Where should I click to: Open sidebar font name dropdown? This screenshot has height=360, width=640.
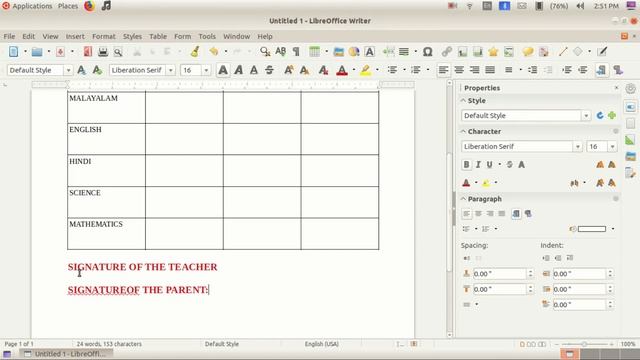(577, 147)
